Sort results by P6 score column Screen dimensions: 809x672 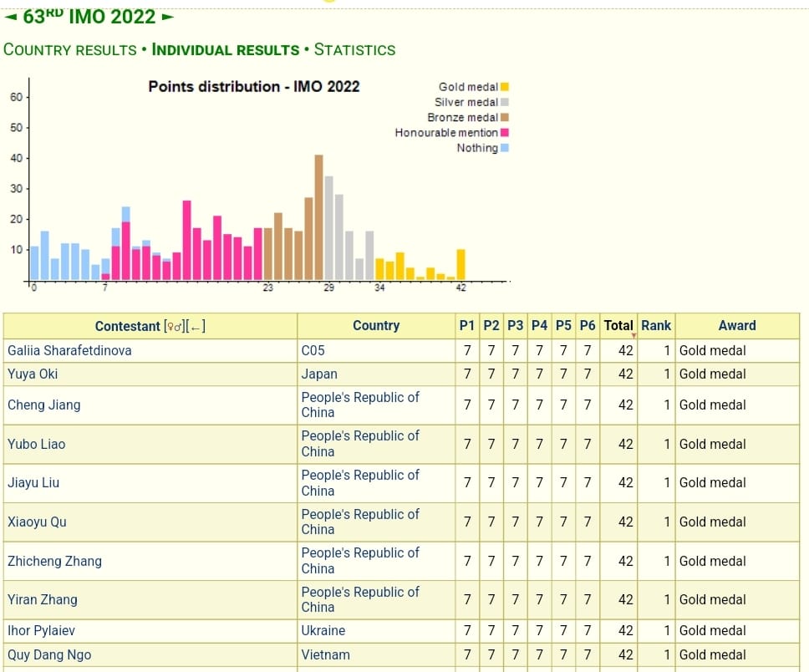[x=588, y=326]
